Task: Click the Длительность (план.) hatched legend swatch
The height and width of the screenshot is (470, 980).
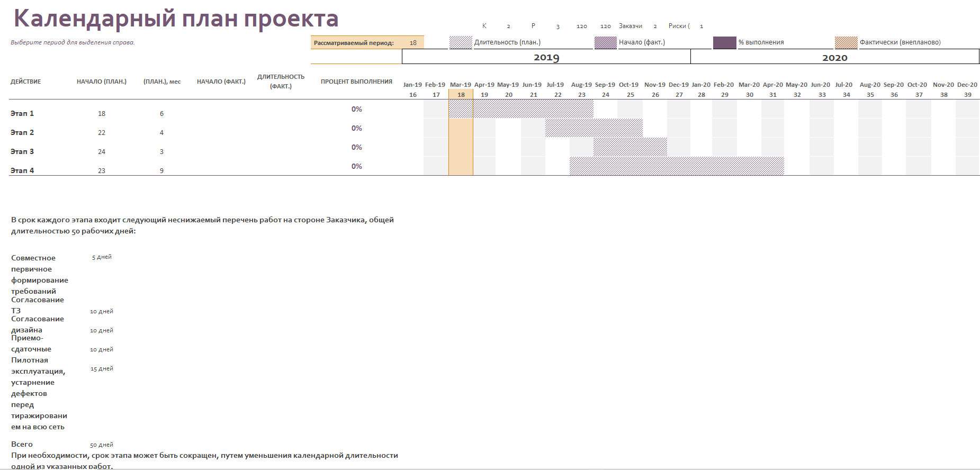Action: click(x=460, y=43)
